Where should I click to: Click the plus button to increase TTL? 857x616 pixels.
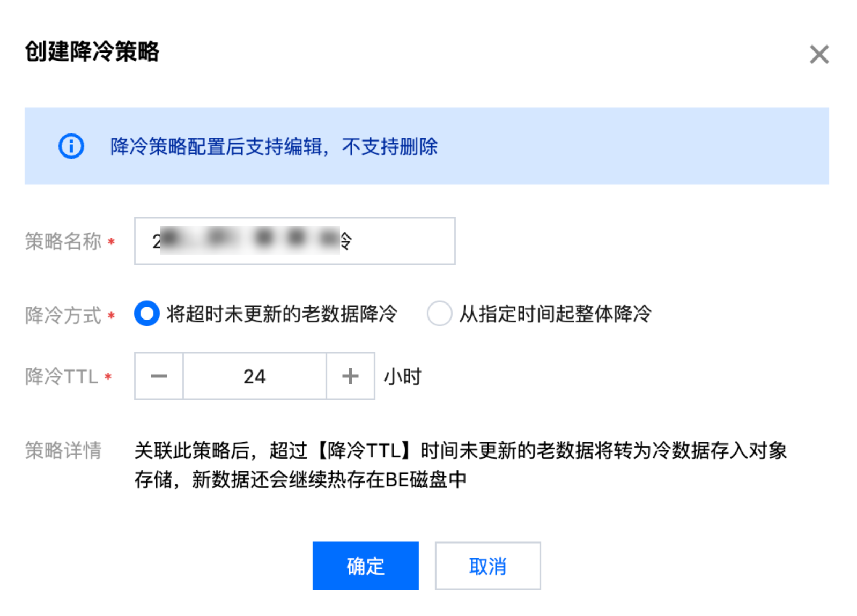350,376
